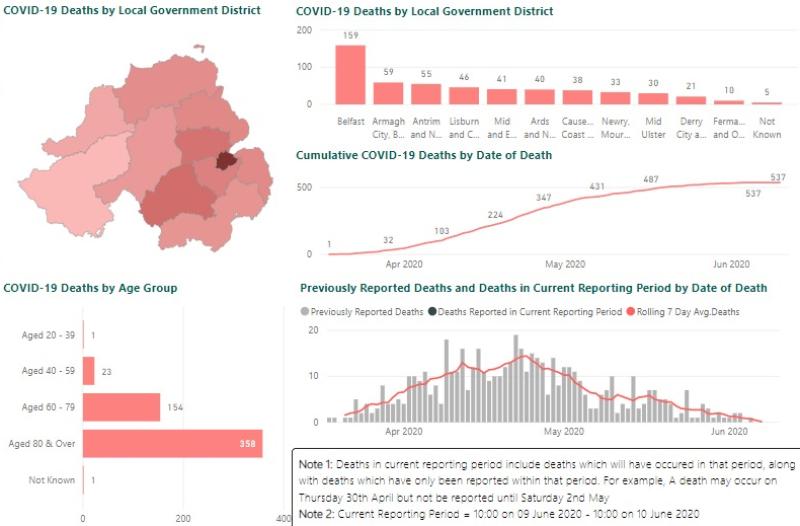Select the Antrim and N... bar with 55
The width and height of the screenshot is (800, 526).
(426, 94)
